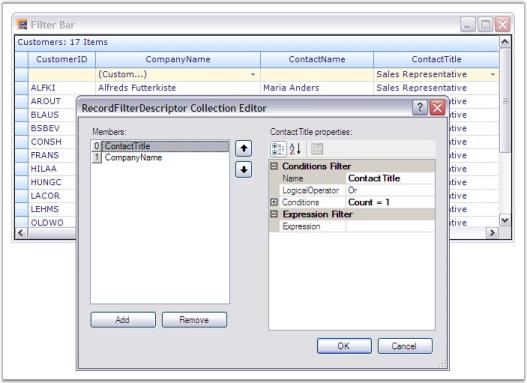Screen dimensions: 527x383
Task: Click the grid's horizontal scrollbar right arrow
Action: [x=492, y=232]
